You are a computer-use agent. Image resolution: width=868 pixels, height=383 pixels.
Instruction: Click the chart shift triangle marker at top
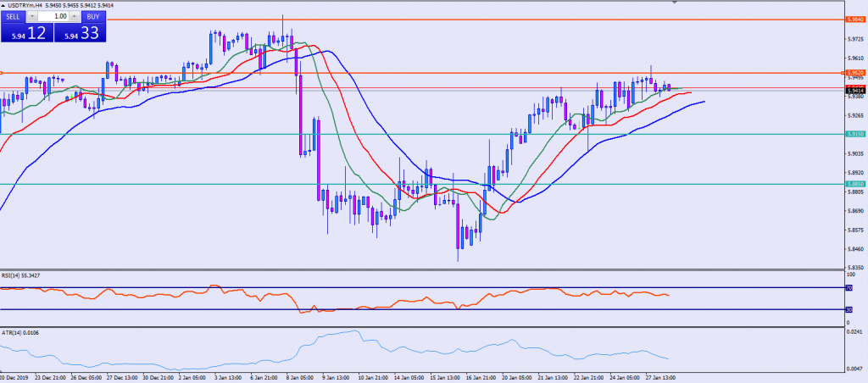pyautogui.click(x=675, y=3)
